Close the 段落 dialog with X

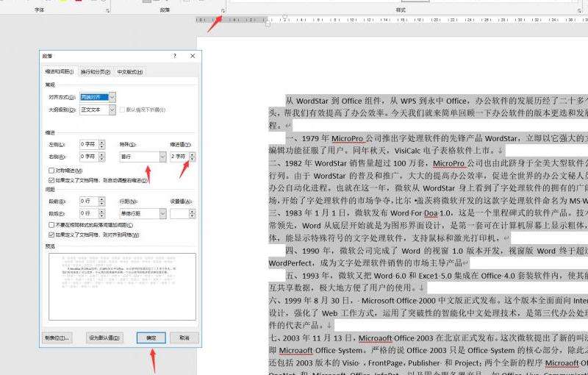point(193,56)
